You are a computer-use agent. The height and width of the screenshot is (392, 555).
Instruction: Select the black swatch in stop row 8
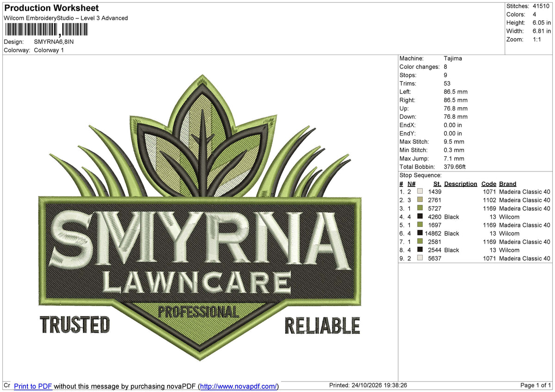(420, 249)
